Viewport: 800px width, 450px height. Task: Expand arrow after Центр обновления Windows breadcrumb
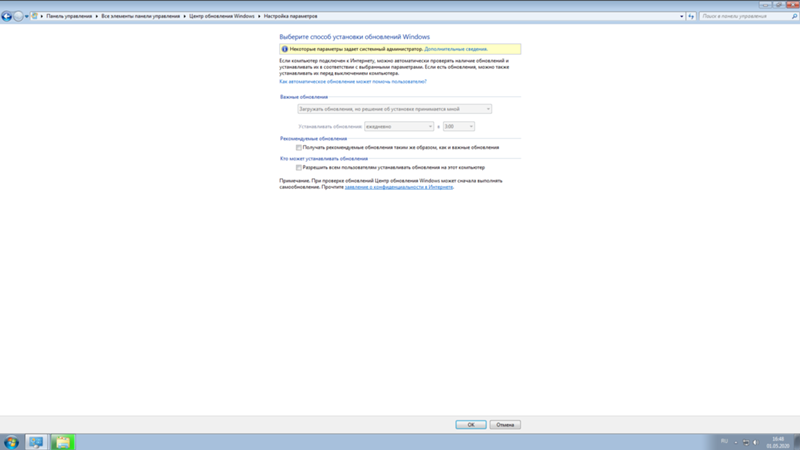tap(259, 16)
